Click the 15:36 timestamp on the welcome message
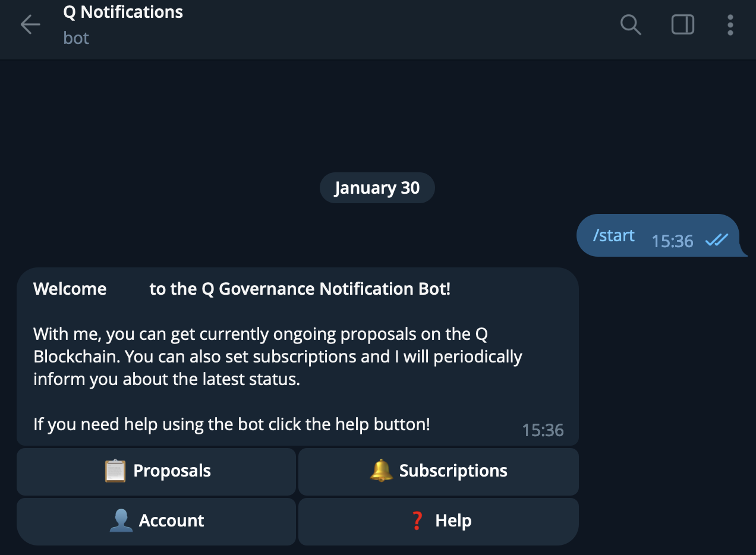 coord(543,430)
